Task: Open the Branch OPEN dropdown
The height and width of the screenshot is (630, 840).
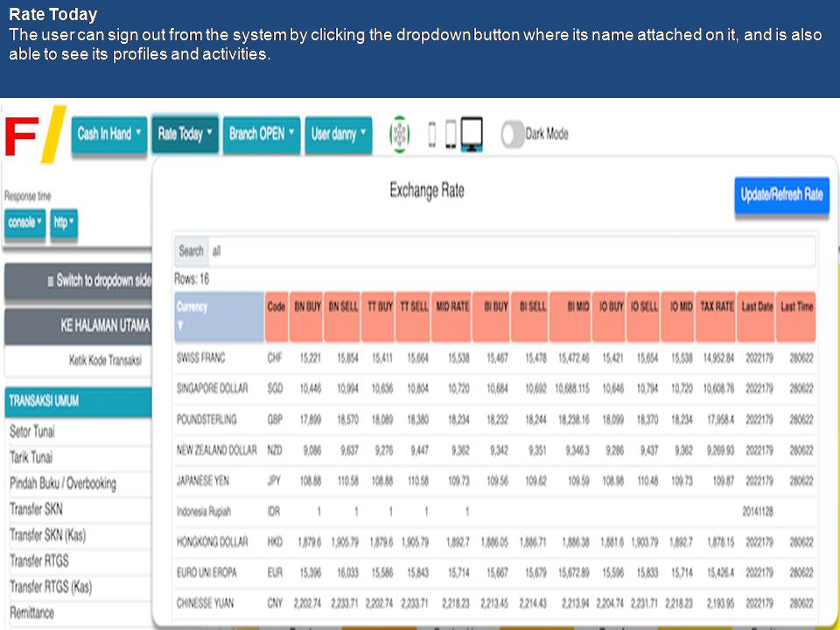Action: [262, 135]
